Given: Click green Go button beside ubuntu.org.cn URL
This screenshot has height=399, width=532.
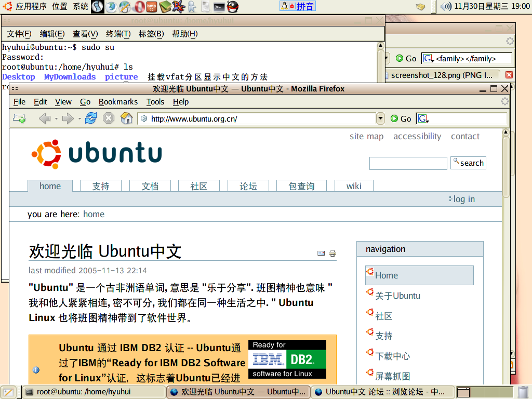Looking at the screenshot, I should [x=401, y=119].
